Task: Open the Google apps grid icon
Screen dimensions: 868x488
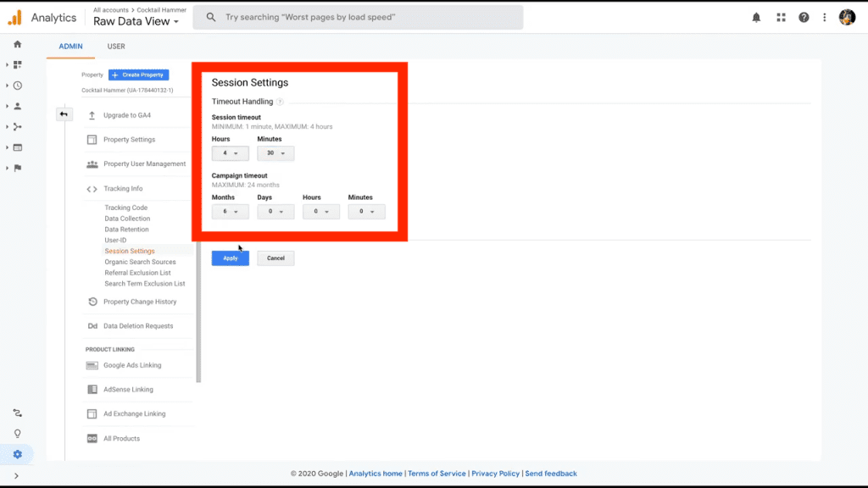Action: click(x=781, y=17)
